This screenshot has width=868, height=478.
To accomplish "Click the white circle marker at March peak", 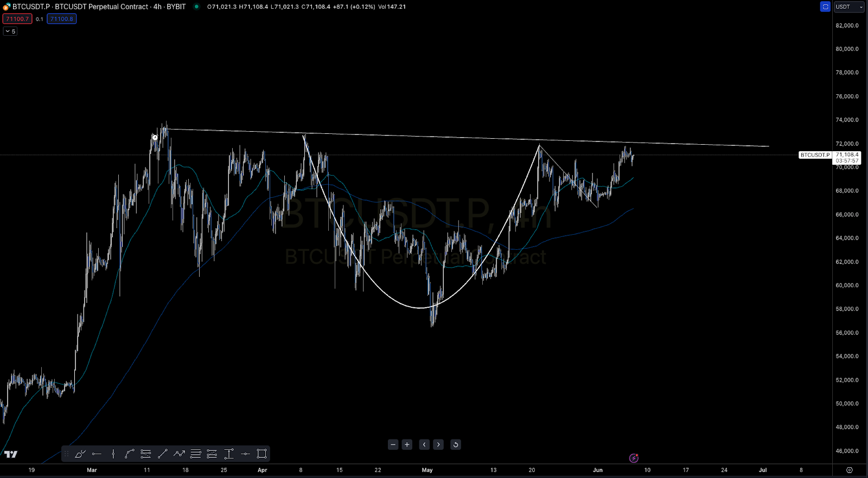I will 155,137.
